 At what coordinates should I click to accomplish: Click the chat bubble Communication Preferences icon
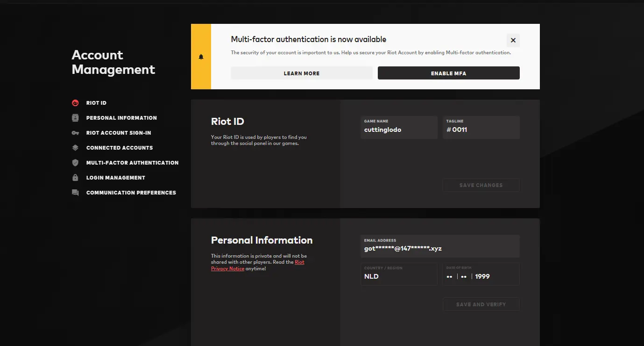[75, 193]
